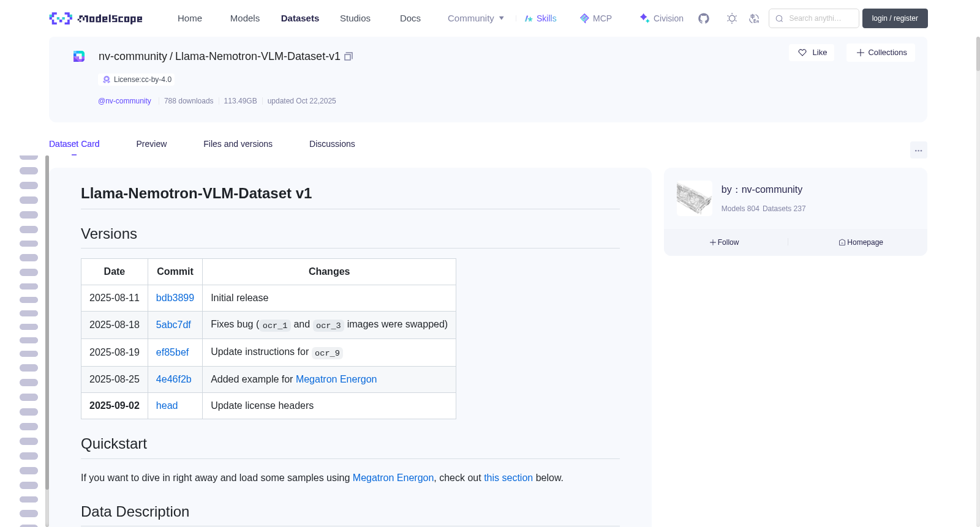The image size is (980, 527).
Task: Click the nv-community organization avatar
Action: (695, 198)
